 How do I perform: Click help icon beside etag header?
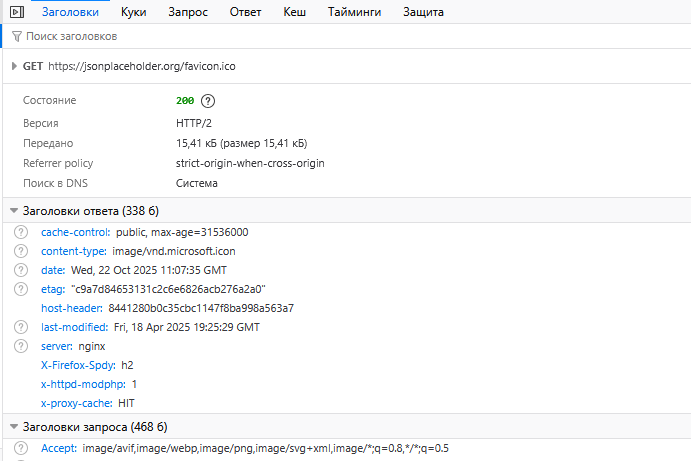click(x=21, y=290)
